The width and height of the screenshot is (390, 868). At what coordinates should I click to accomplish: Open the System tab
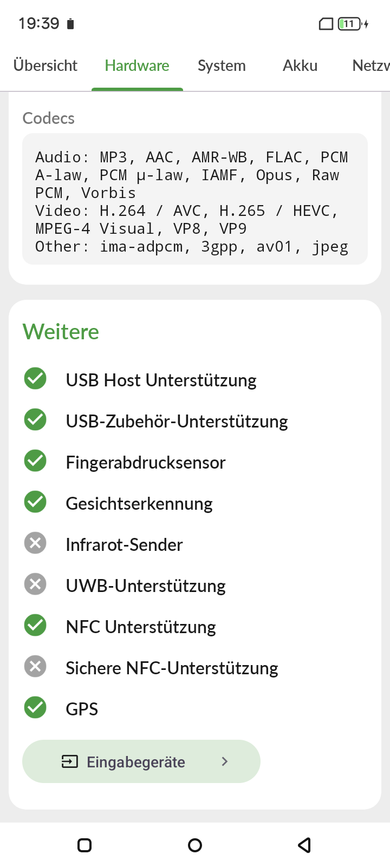click(222, 66)
